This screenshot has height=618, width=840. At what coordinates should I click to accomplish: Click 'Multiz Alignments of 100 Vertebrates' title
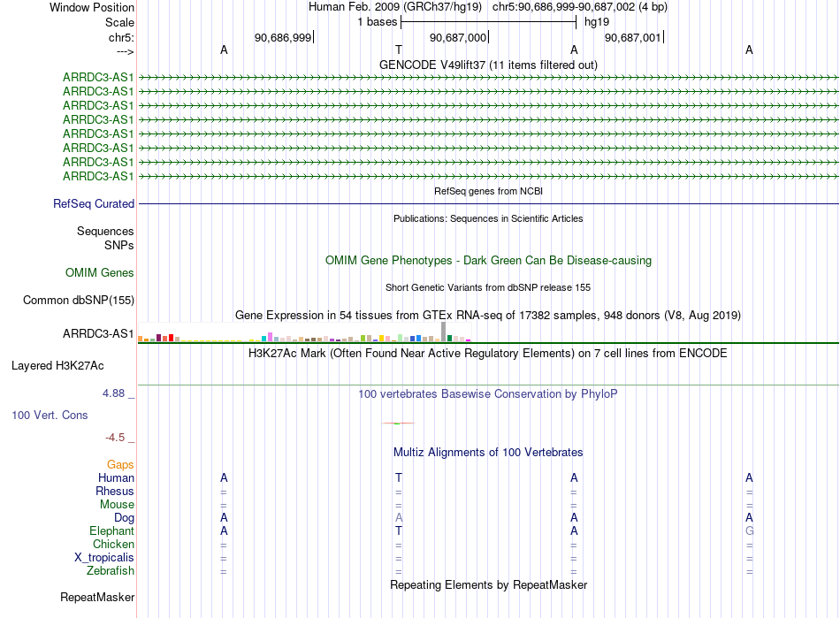[x=488, y=452]
